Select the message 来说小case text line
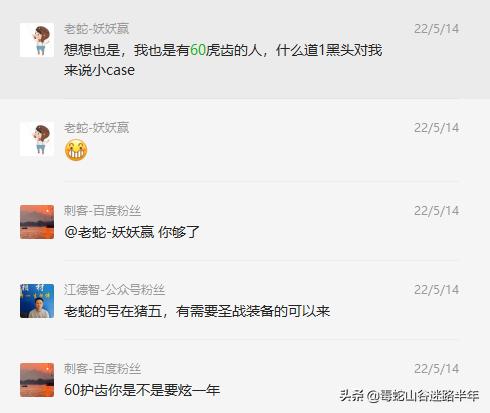Image resolution: width=490 pixels, height=413 pixels. coord(99,70)
